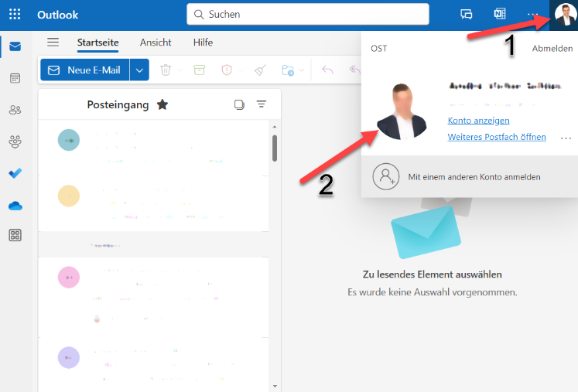Open the Teams chat icon in header

(x=467, y=14)
